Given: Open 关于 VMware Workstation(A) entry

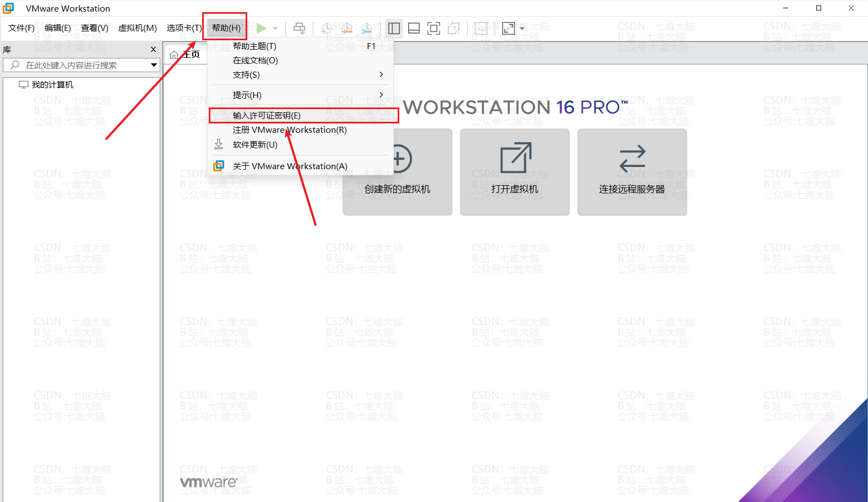Looking at the screenshot, I should (300, 166).
